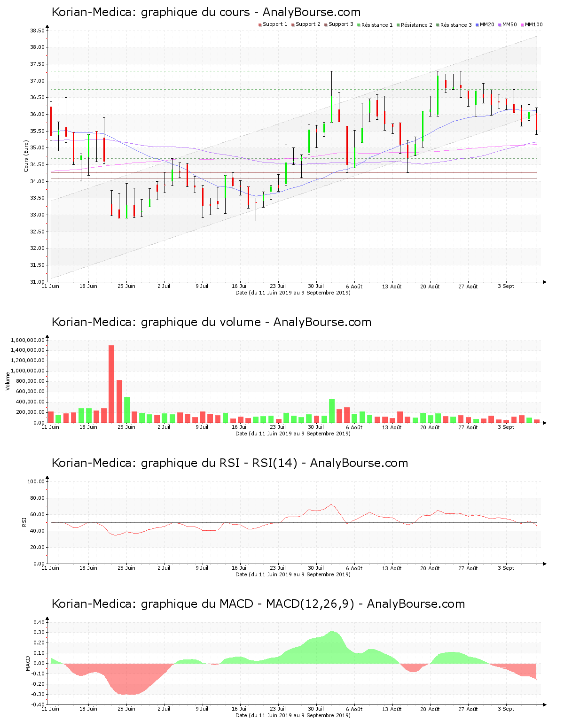This screenshot has height=728, width=564.
Task: Click the 38.50 price axis value
Action: (x=37, y=31)
